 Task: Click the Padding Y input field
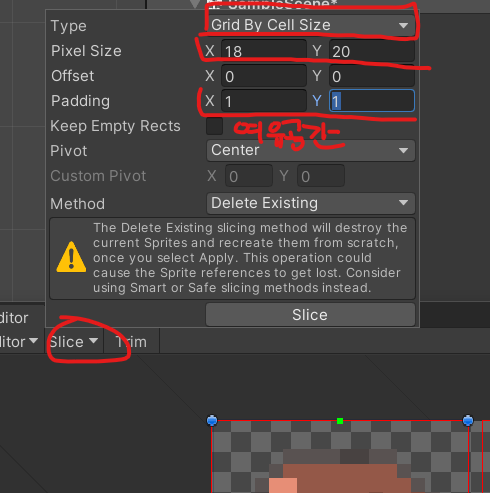372,101
